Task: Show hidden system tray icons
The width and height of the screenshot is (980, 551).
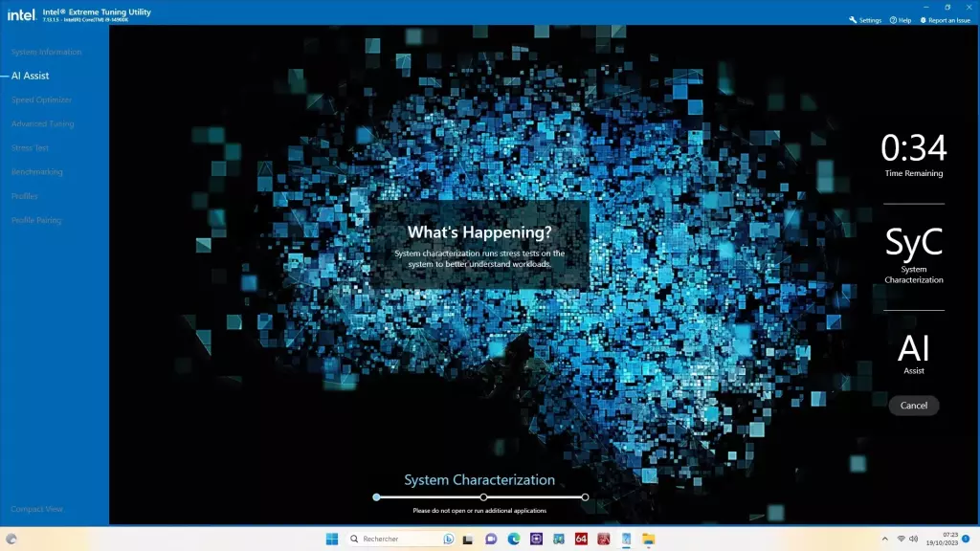Action: (x=884, y=539)
